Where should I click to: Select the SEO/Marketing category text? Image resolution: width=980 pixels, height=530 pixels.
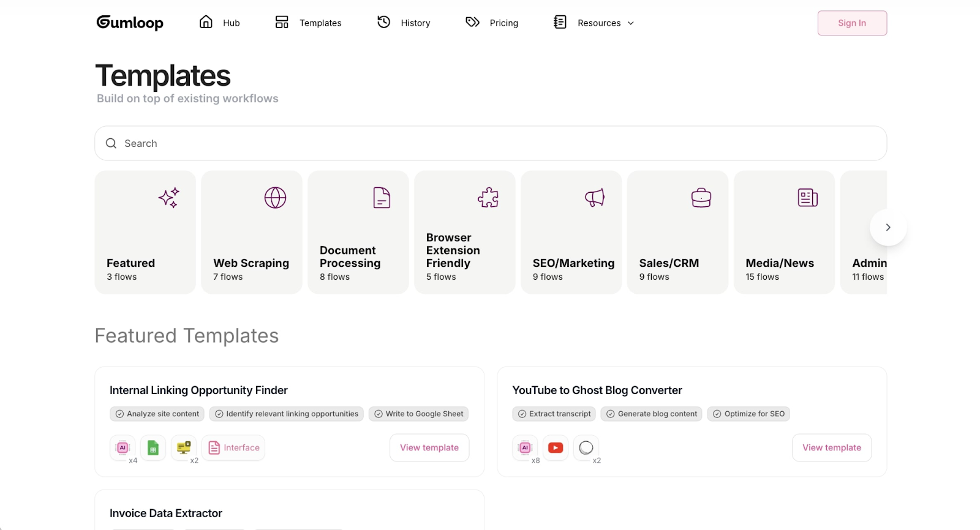click(573, 263)
